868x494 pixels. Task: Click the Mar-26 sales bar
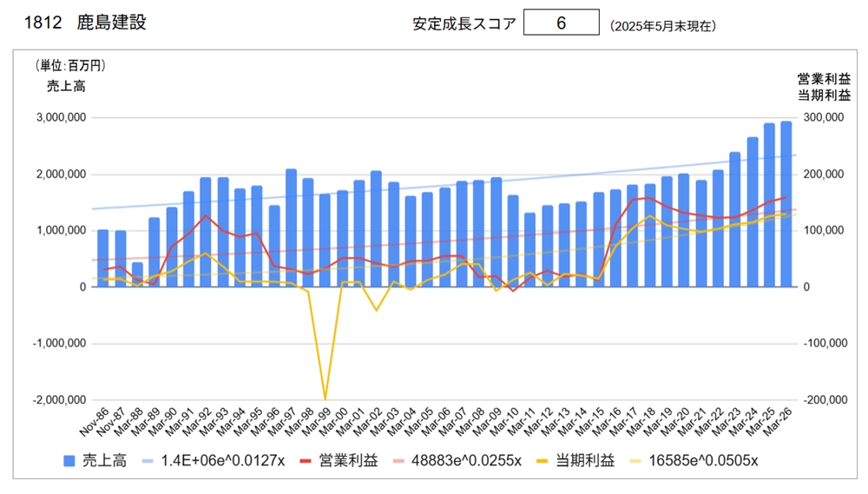(x=786, y=204)
